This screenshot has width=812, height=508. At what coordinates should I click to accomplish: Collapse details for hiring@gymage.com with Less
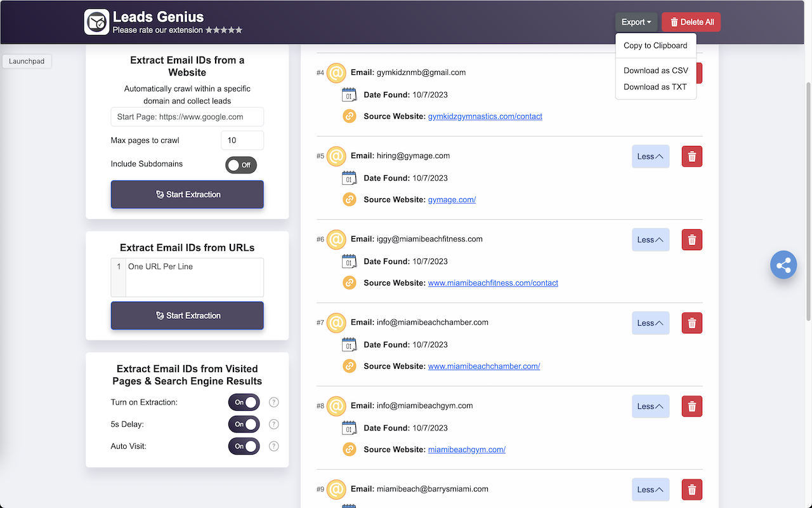point(651,156)
